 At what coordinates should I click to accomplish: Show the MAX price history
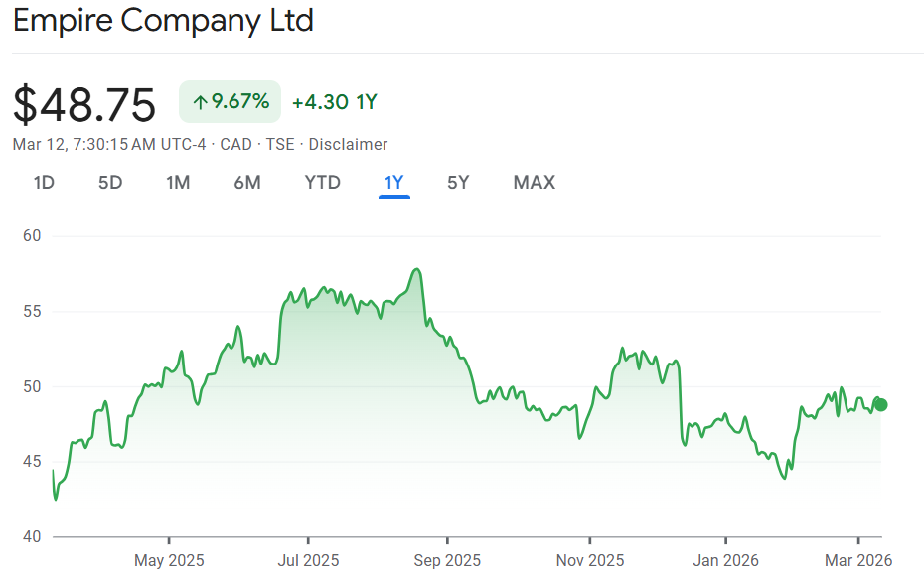(x=535, y=183)
